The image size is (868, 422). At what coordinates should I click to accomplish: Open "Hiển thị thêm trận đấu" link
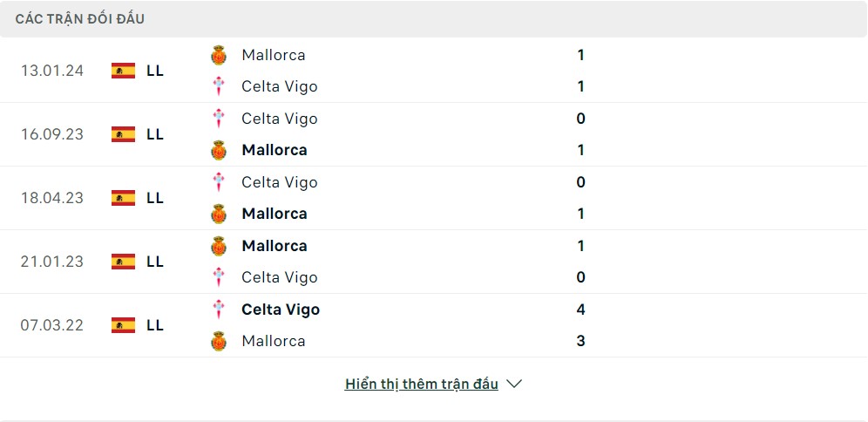click(421, 384)
